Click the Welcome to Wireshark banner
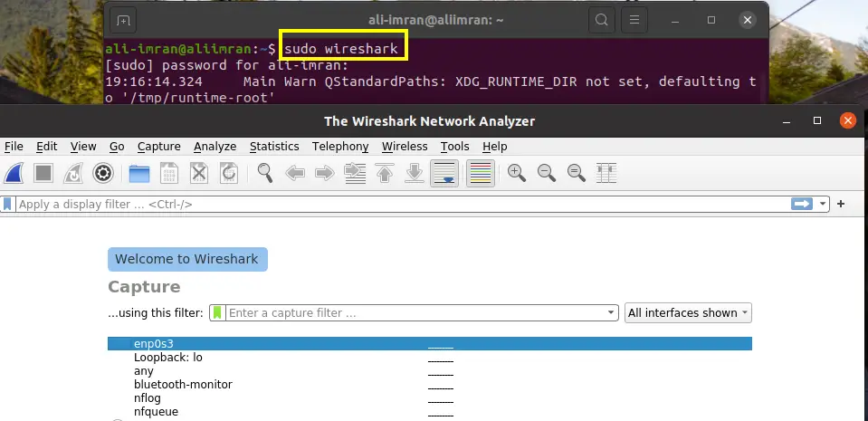Image resolution: width=868 pixels, height=421 pixels. [187, 259]
